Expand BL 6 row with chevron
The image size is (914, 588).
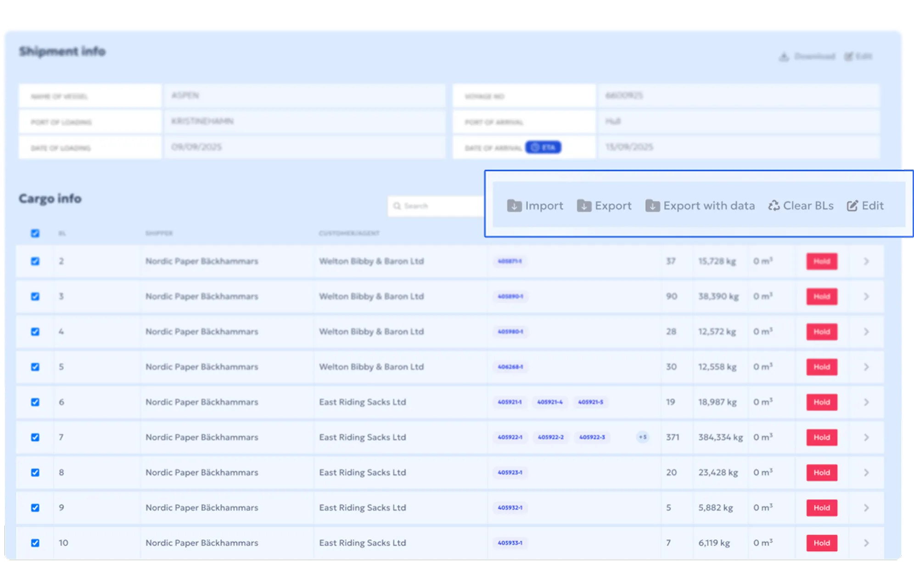coord(866,402)
